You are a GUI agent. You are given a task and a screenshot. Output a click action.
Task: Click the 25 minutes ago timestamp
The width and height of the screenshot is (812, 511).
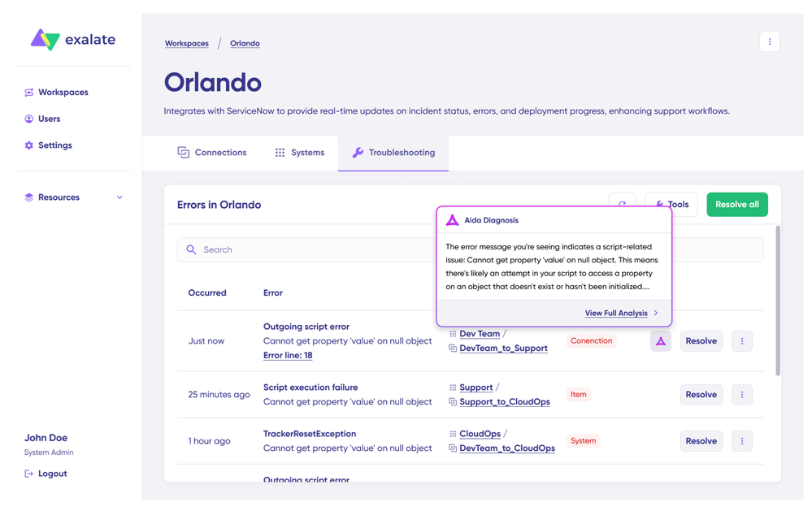pyautogui.click(x=219, y=395)
